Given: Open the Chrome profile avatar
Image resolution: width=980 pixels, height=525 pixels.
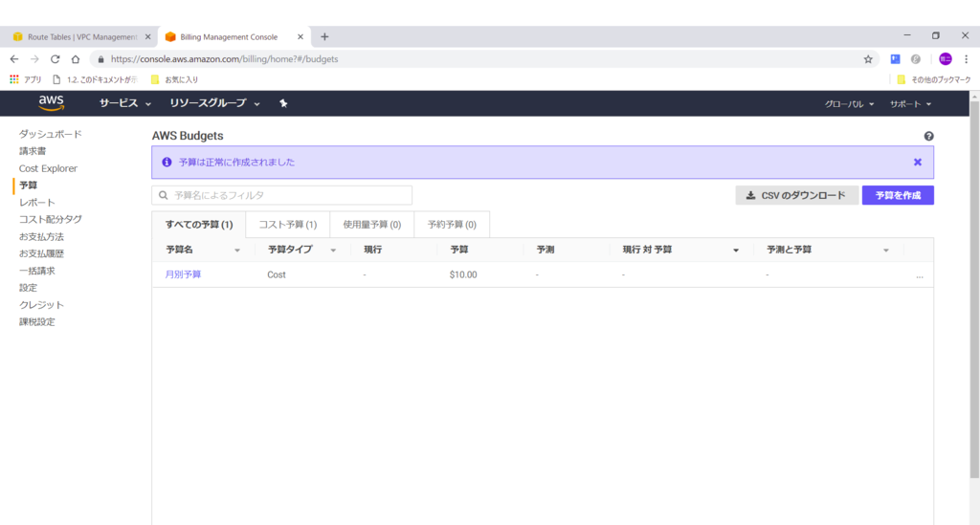Looking at the screenshot, I should coord(946,59).
